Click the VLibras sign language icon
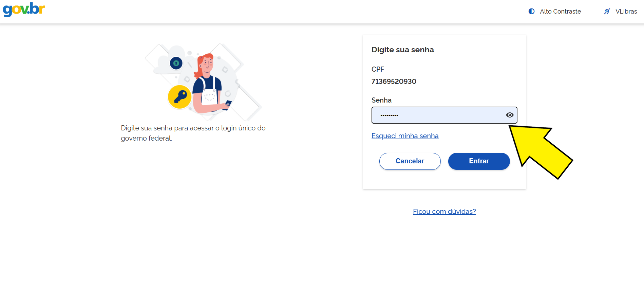Image resolution: width=644 pixels, height=289 pixels. 607,12
